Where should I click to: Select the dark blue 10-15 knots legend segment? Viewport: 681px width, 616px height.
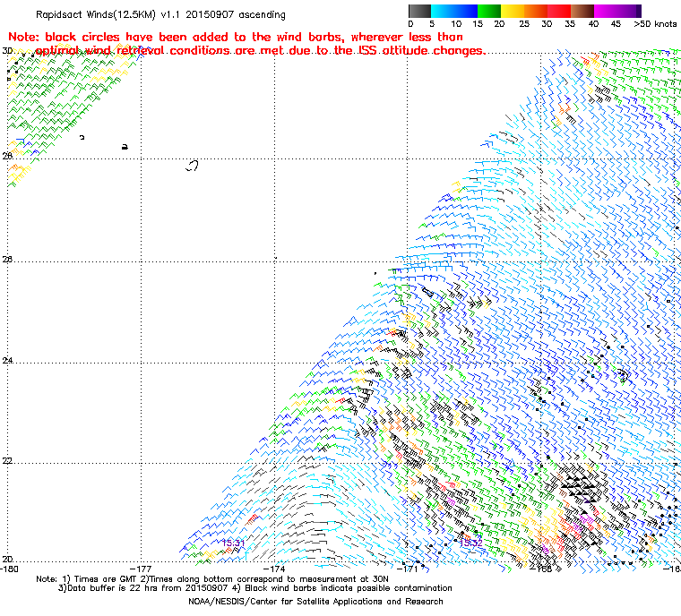[466, 11]
